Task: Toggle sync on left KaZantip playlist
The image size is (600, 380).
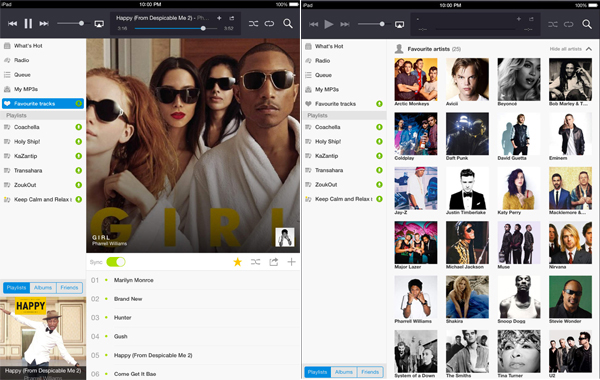Action: click(x=78, y=156)
